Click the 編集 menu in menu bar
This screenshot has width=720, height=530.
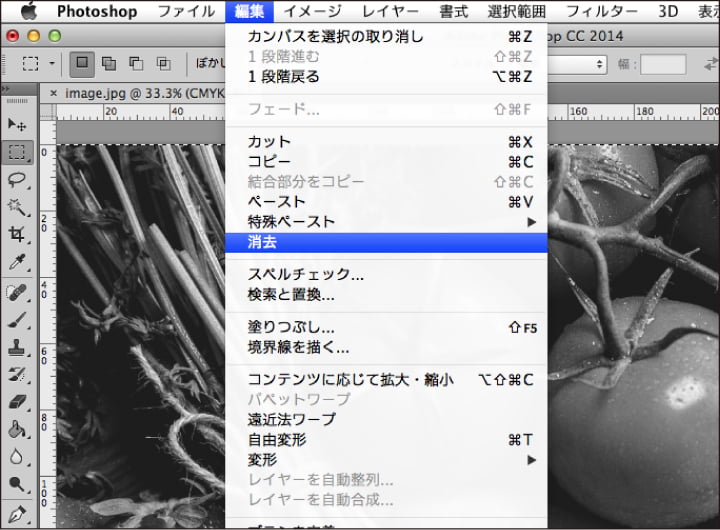249,11
